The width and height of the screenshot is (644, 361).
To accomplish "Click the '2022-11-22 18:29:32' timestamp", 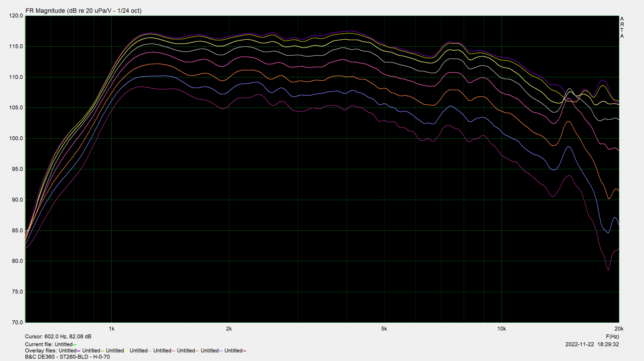I will [x=592, y=344].
